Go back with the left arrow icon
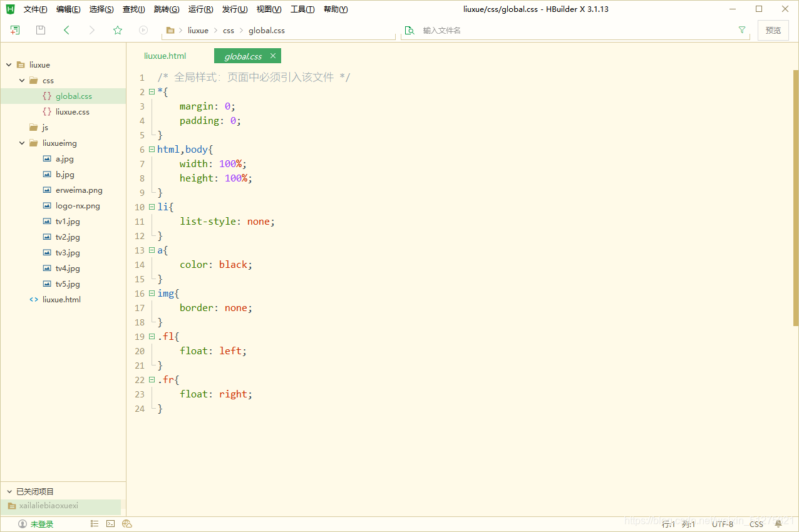The height and width of the screenshot is (532, 799). click(66, 30)
